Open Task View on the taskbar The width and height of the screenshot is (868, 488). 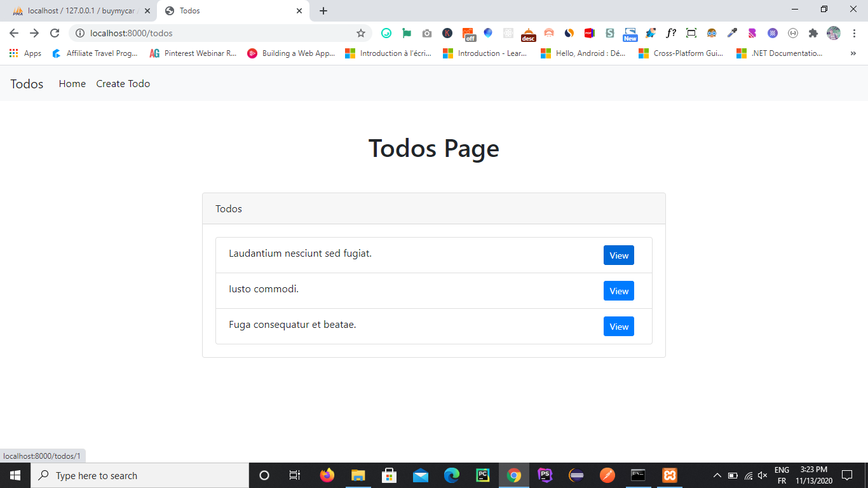click(x=295, y=475)
